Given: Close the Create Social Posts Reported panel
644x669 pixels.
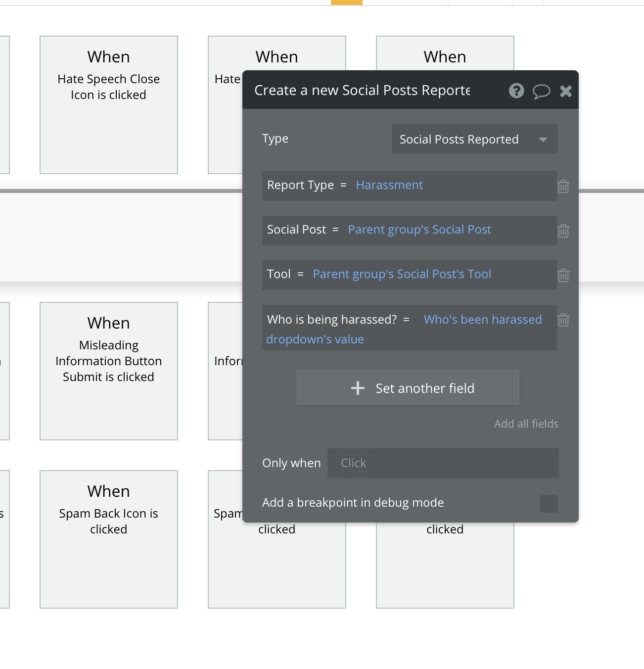Looking at the screenshot, I should coord(566,91).
